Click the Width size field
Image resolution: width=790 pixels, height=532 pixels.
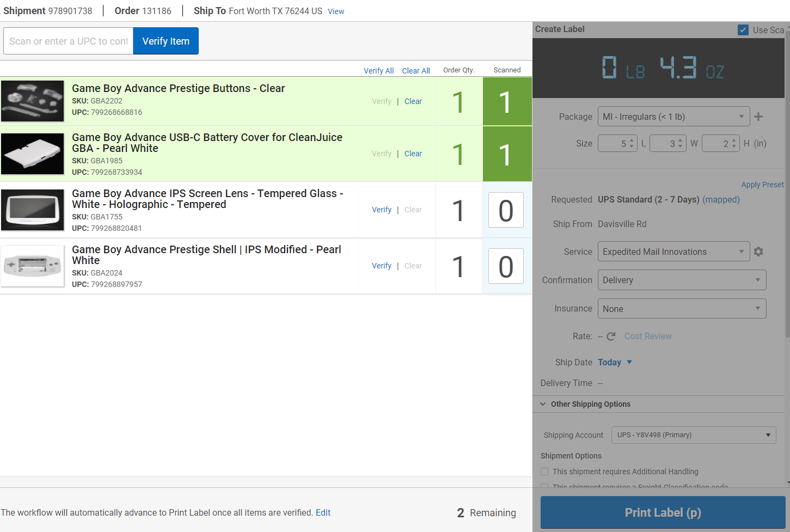tap(668, 143)
